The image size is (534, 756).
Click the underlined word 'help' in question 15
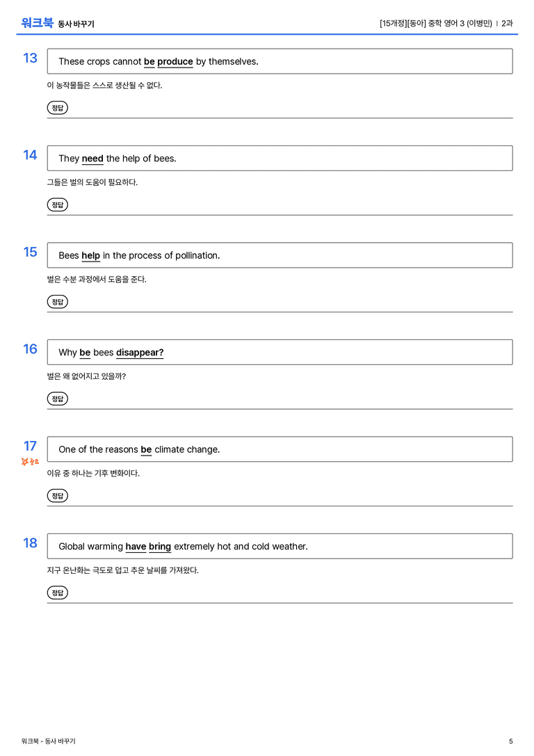pos(90,255)
